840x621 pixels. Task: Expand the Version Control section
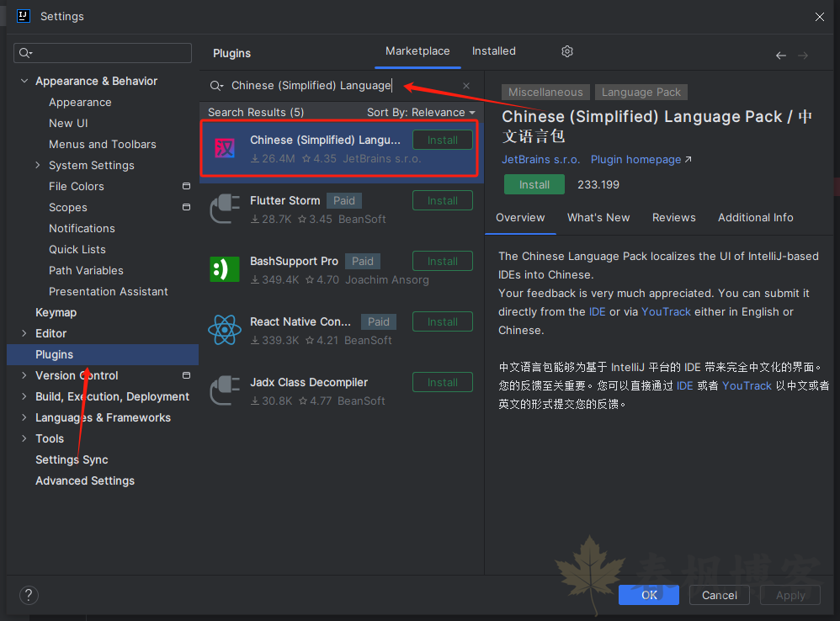pyautogui.click(x=24, y=375)
